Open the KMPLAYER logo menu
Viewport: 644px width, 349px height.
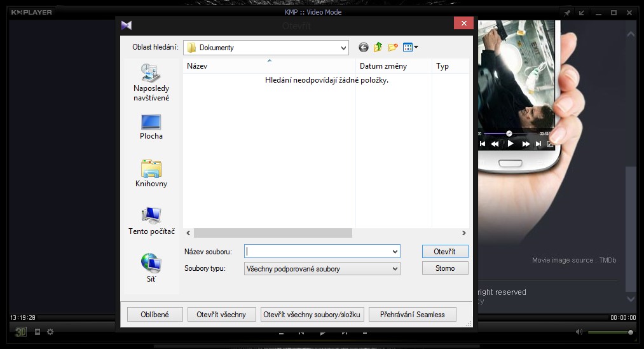point(32,12)
